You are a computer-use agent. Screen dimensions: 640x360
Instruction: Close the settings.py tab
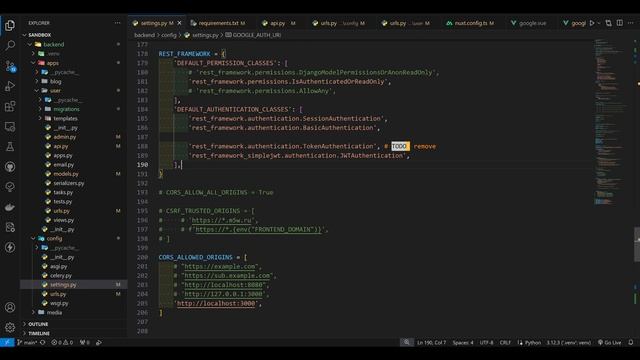click(179, 23)
